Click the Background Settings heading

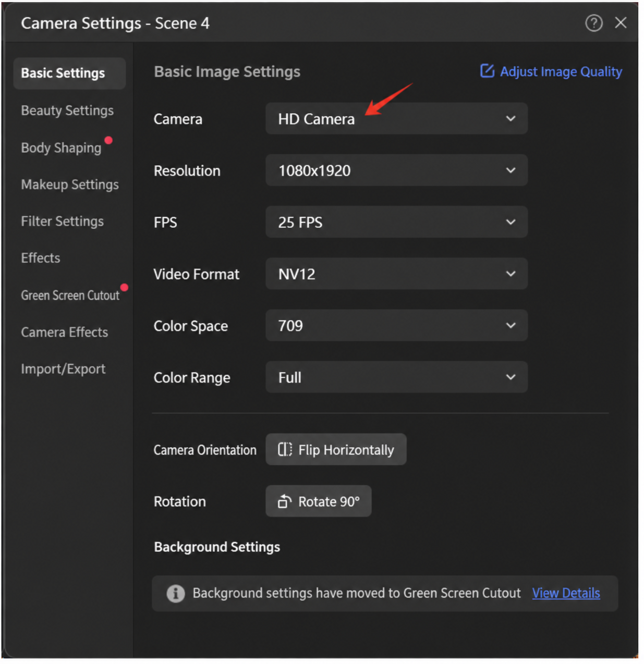pos(217,547)
